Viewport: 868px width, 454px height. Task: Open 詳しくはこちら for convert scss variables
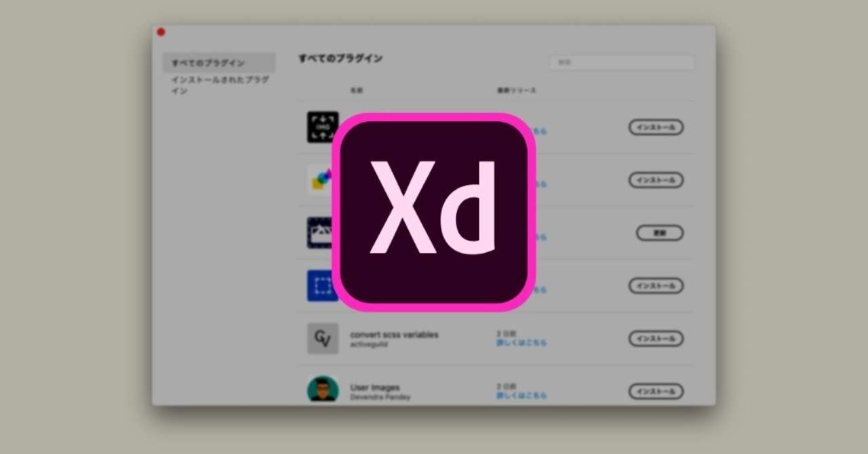tap(521, 344)
